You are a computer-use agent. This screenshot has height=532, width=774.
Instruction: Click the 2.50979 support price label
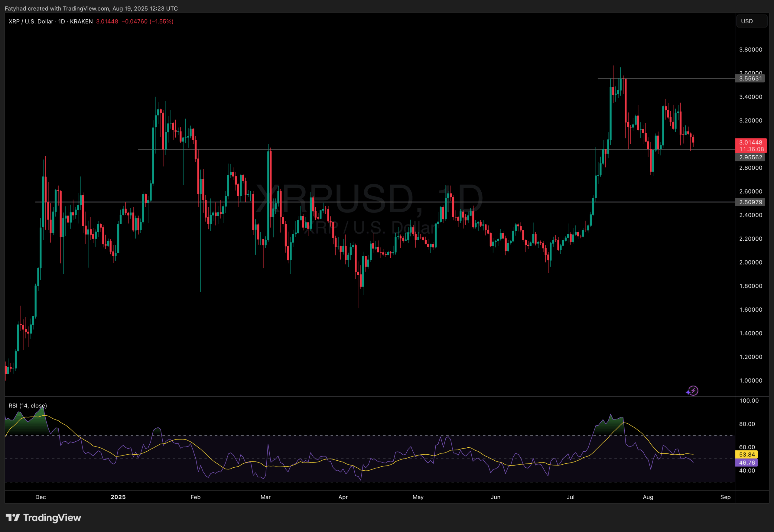pos(750,202)
